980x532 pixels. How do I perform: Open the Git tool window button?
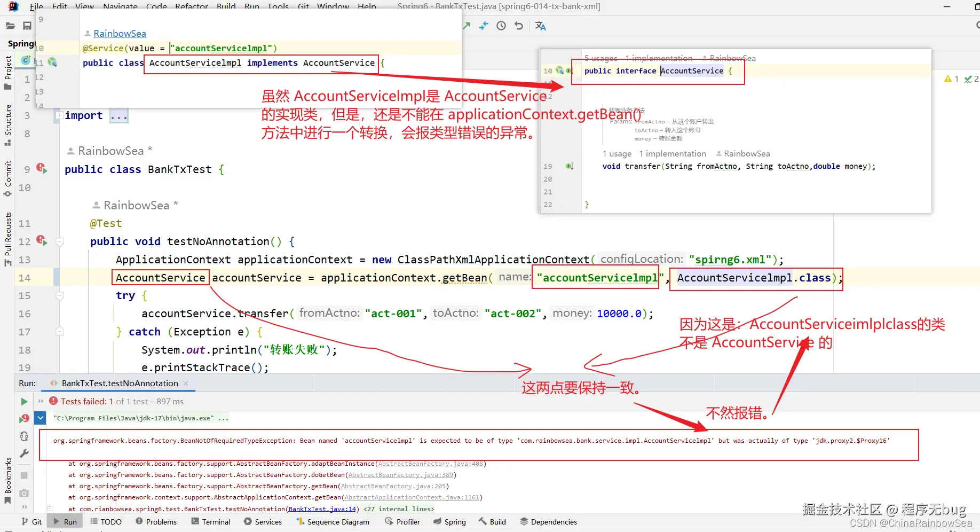point(32,522)
